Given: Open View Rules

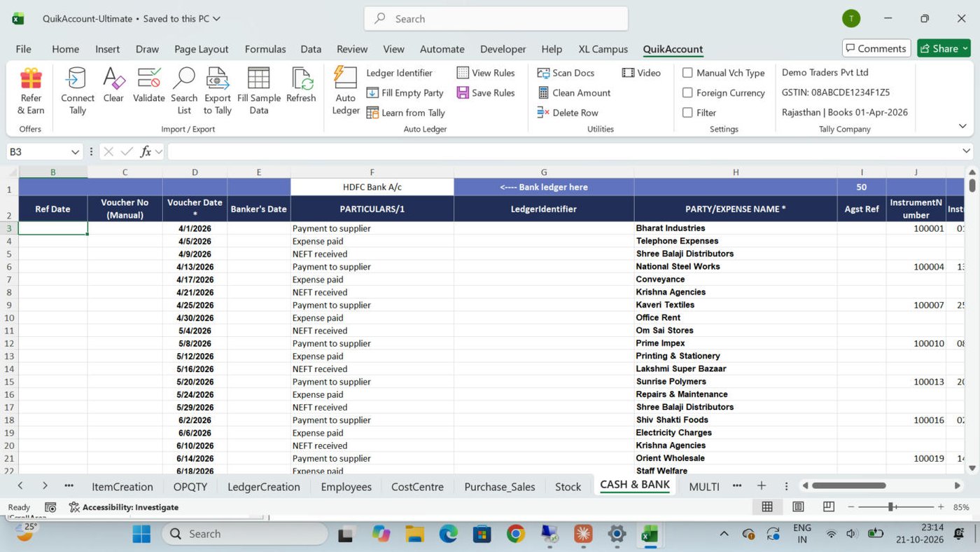Looking at the screenshot, I should [486, 73].
